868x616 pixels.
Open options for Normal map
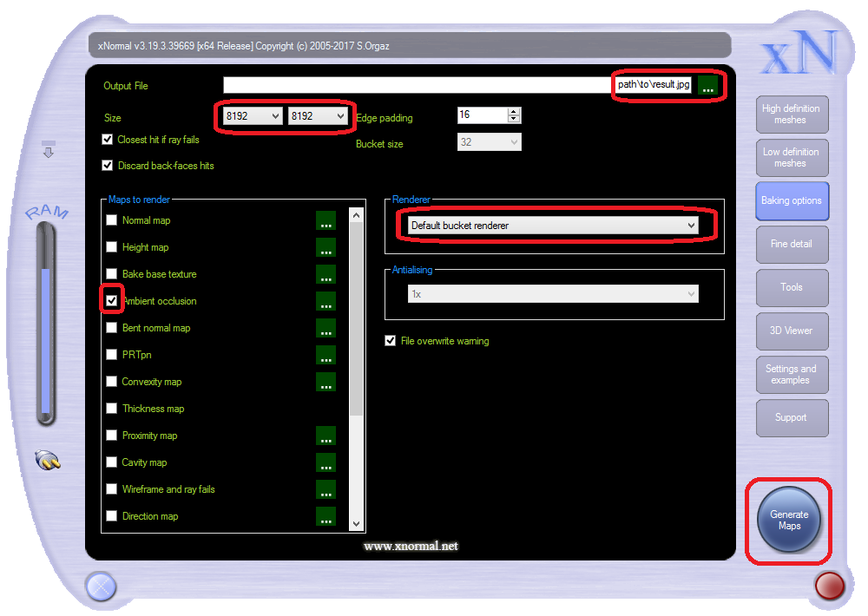tap(325, 221)
